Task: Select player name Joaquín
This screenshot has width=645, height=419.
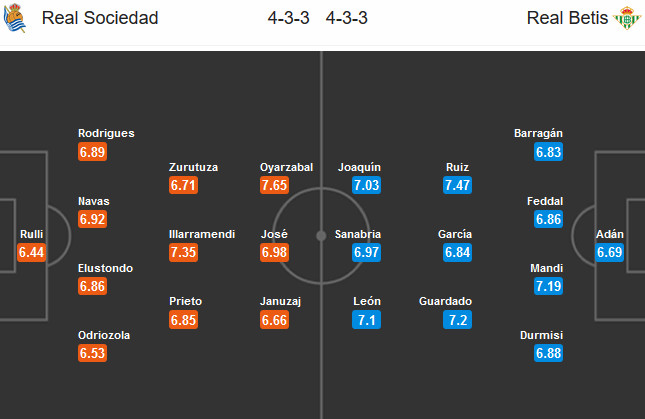Action: 360,167
